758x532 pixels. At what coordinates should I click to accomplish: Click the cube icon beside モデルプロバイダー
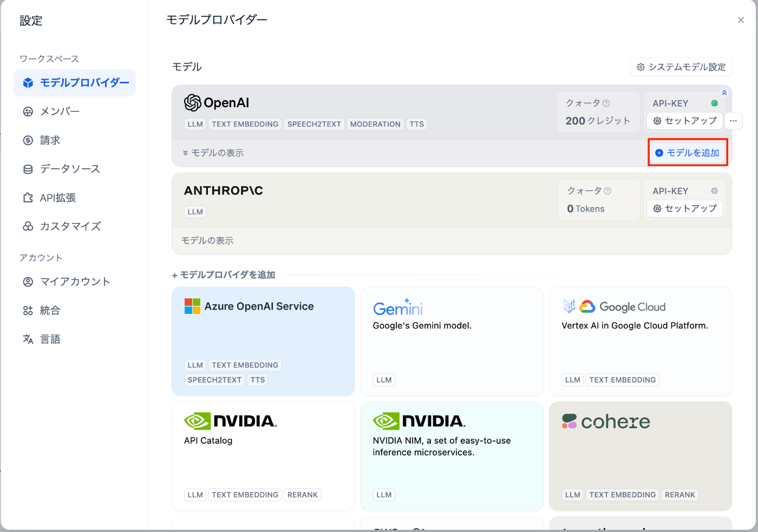click(x=28, y=83)
